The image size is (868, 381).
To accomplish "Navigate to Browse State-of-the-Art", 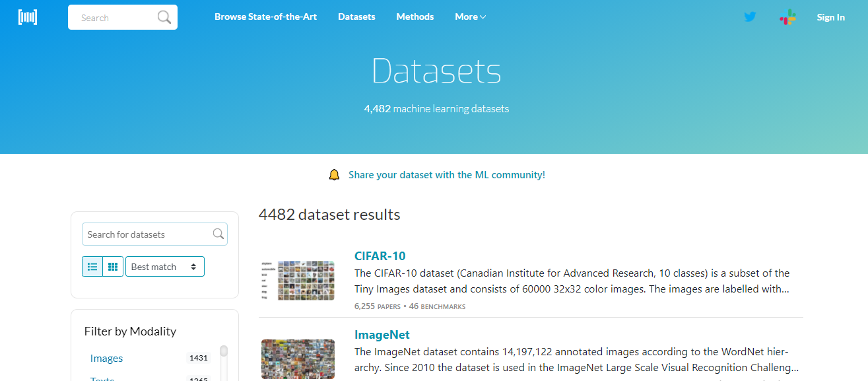I will point(265,17).
